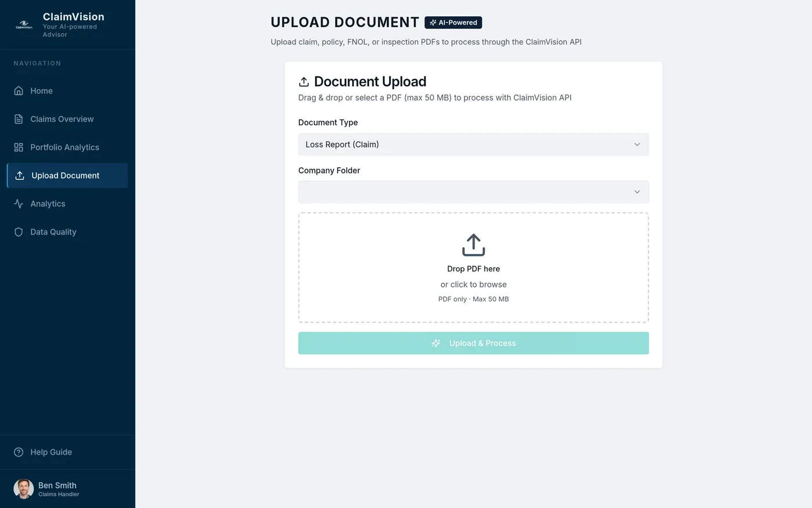Click the upload icon beside Document Upload heading
The height and width of the screenshot is (508, 812).
(304, 82)
